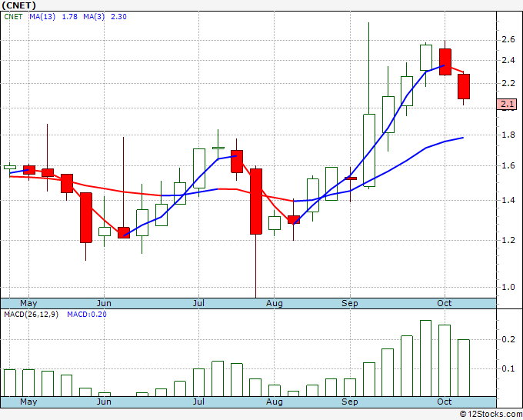The height and width of the screenshot is (420, 523).
Task: Click the 2.6 price axis label
Action: pos(508,40)
